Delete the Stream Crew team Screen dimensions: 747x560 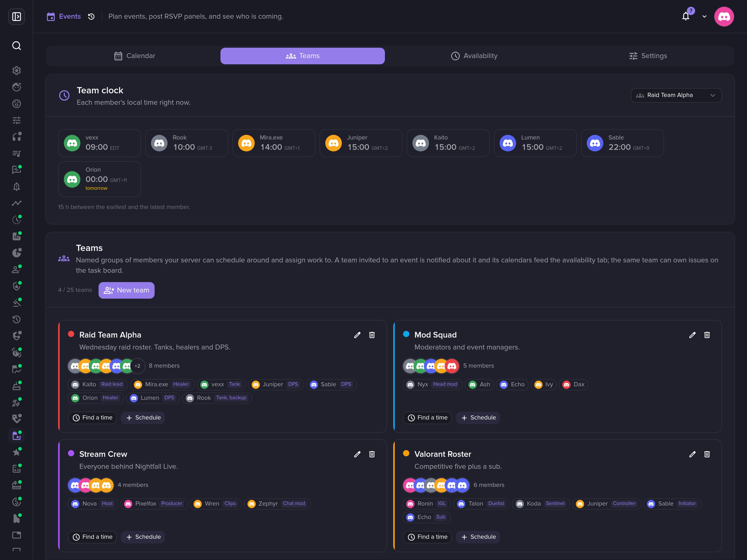tap(372, 454)
